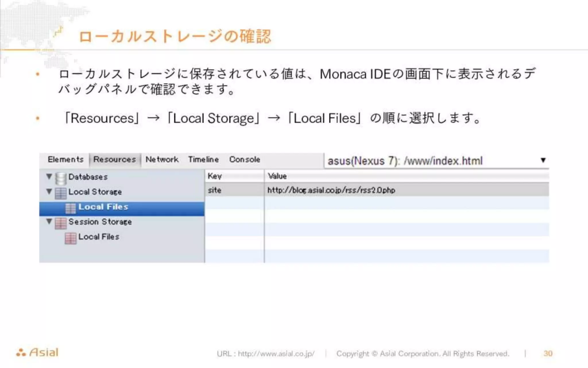Image resolution: width=588 pixels, height=368 pixels.
Task: Click the highlighted Local Files table icon
Action: click(x=71, y=208)
